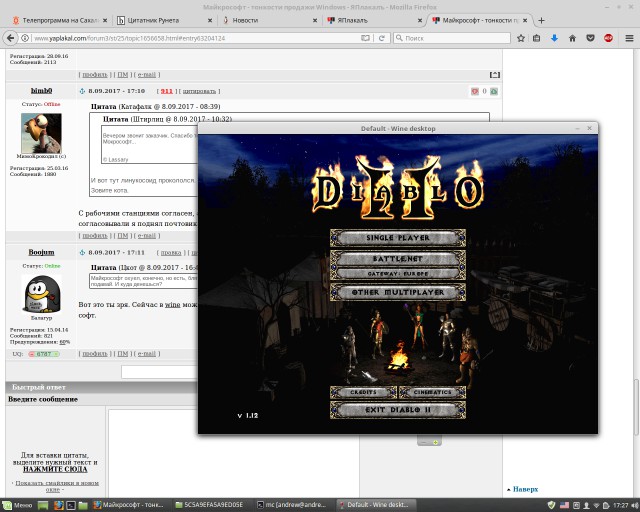Click Наверх link at page bottom
The image size is (640, 512).
tap(525, 489)
